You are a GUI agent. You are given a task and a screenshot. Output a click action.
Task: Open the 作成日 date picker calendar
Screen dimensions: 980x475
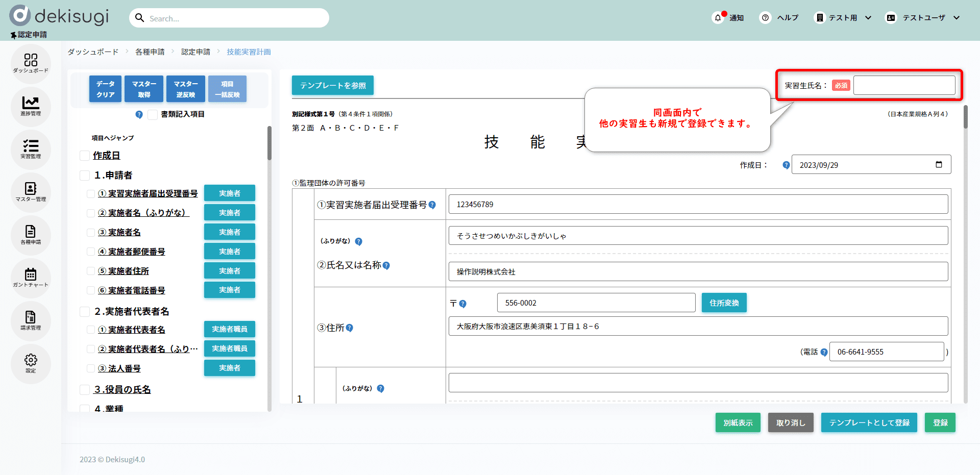tap(938, 165)
